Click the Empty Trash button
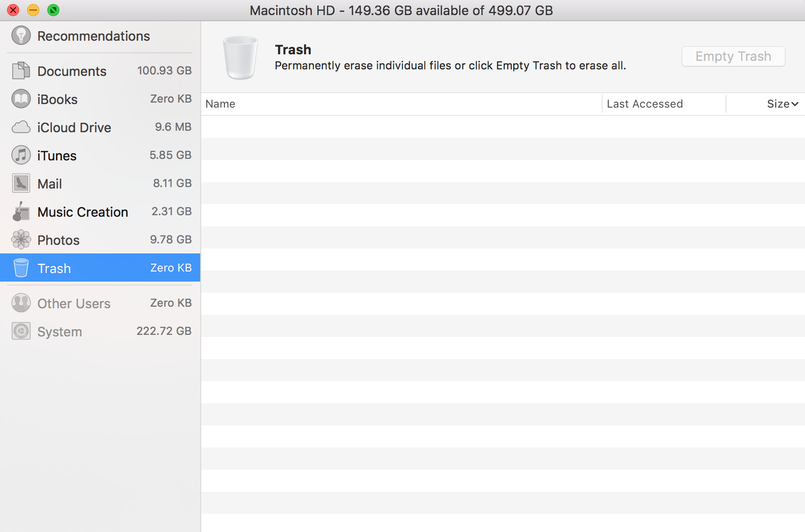Screen dimensions: 805x532 pyautogui.click(x=734, y=56)
